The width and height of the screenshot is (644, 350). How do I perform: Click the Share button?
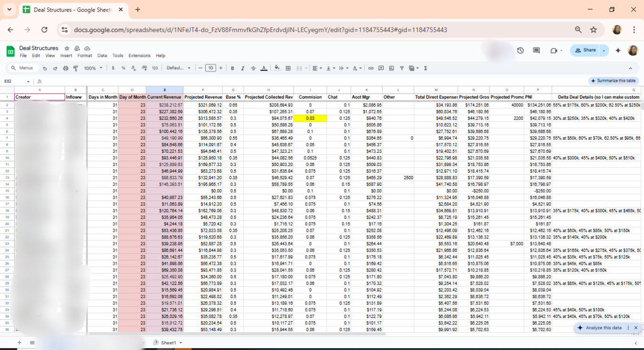[585, 50]
